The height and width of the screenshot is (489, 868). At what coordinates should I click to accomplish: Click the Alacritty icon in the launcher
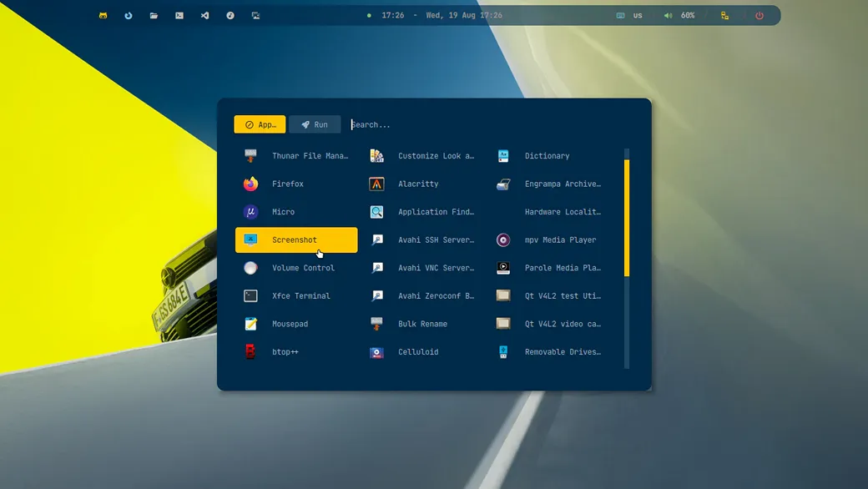tap(376, 184)
